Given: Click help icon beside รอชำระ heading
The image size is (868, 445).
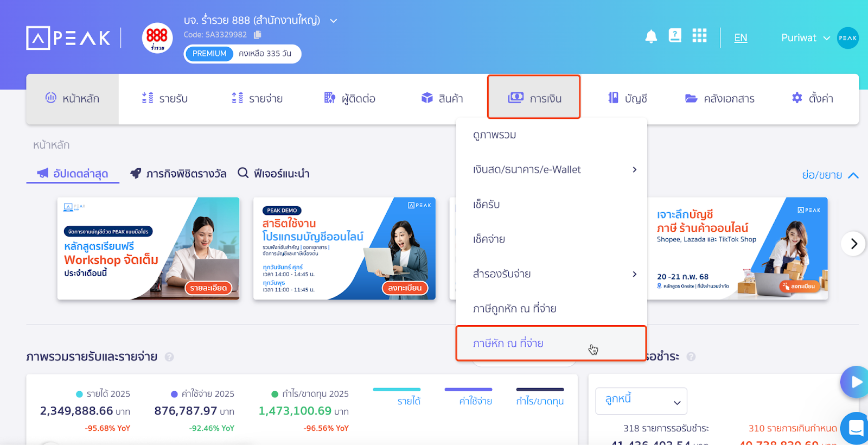Looking at the screenshot, I should tap(691, 357).
